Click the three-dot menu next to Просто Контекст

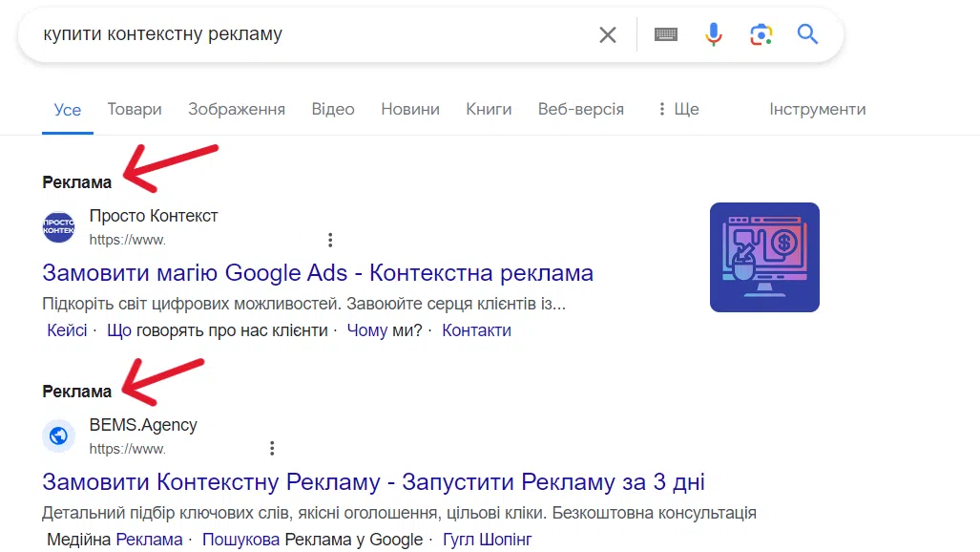click(x=330, y=240)
